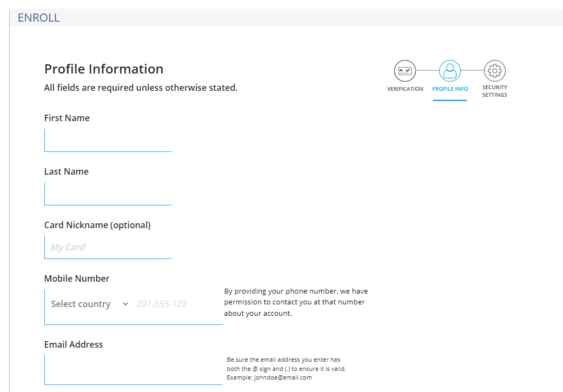Click the Card Nickname text box
563x392 pixels.
108,247
